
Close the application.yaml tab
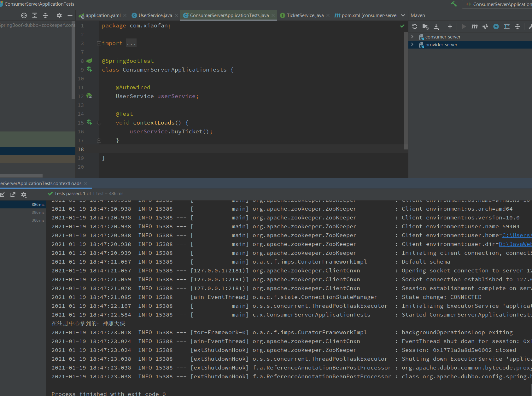125,15
